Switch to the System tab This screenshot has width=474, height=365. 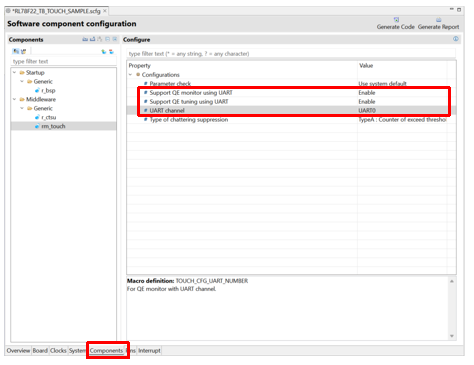77,351
